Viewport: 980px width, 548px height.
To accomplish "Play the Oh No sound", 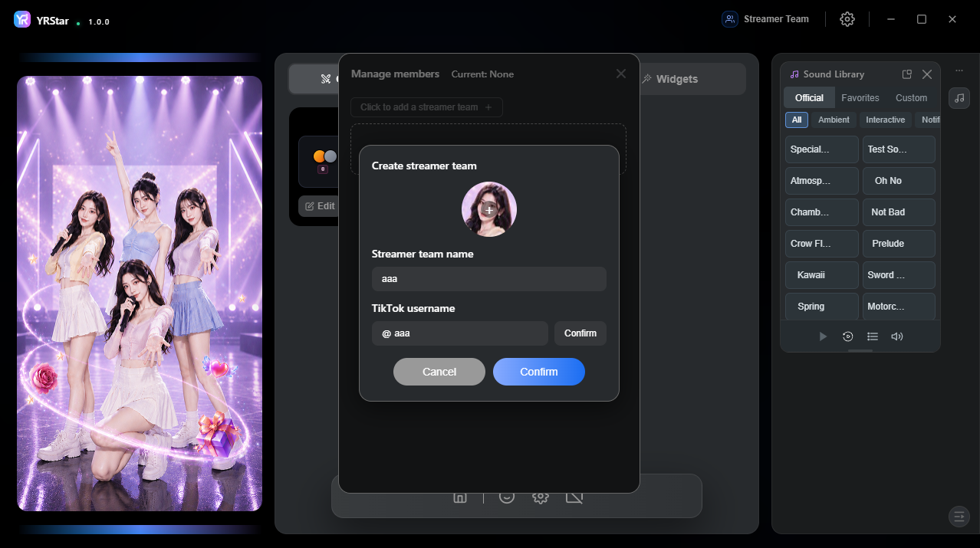I will 899,181.
